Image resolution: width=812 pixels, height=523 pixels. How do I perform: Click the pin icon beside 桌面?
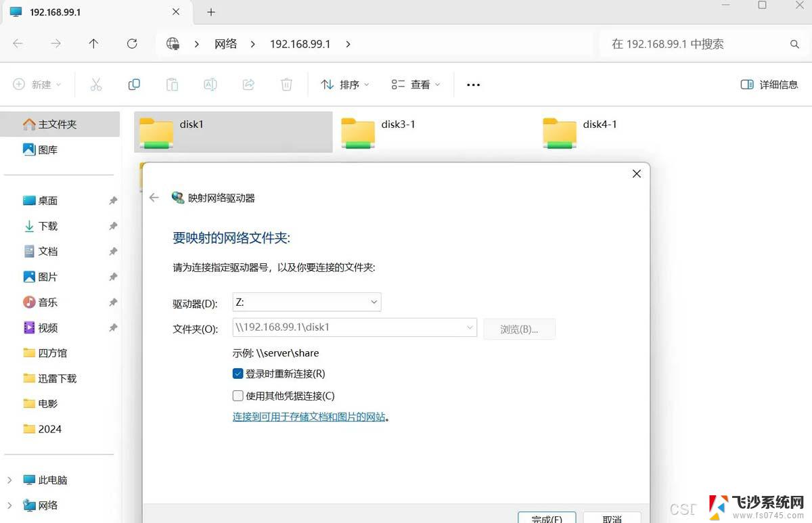(x=113, y=201)
